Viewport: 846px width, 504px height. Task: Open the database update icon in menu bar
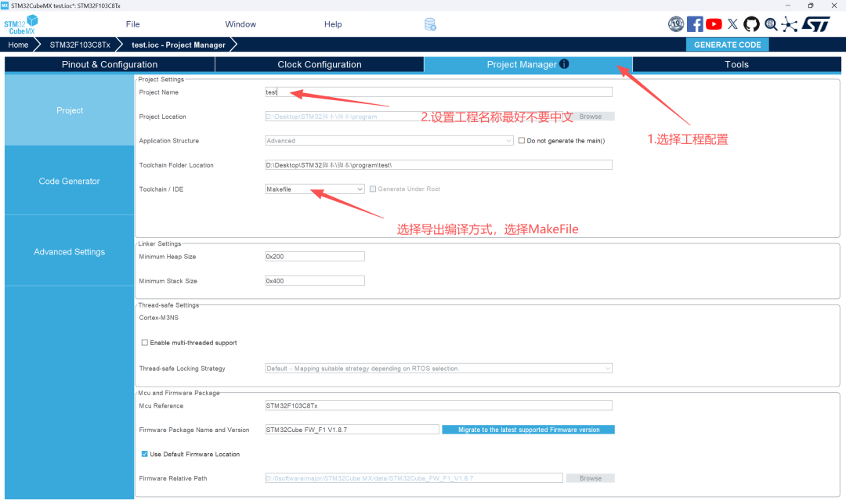430,24
